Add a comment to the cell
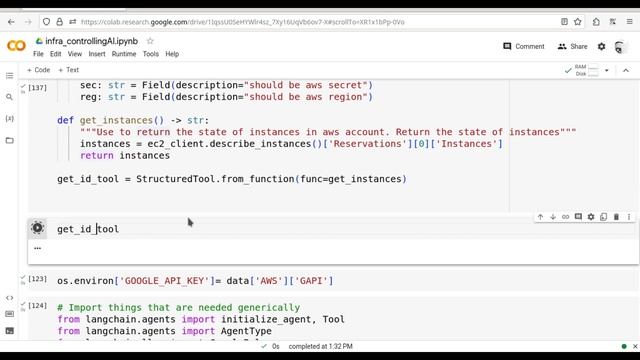The height and width of the screenshot is (360, 640). pyautogui.click(x=578, y=217)
